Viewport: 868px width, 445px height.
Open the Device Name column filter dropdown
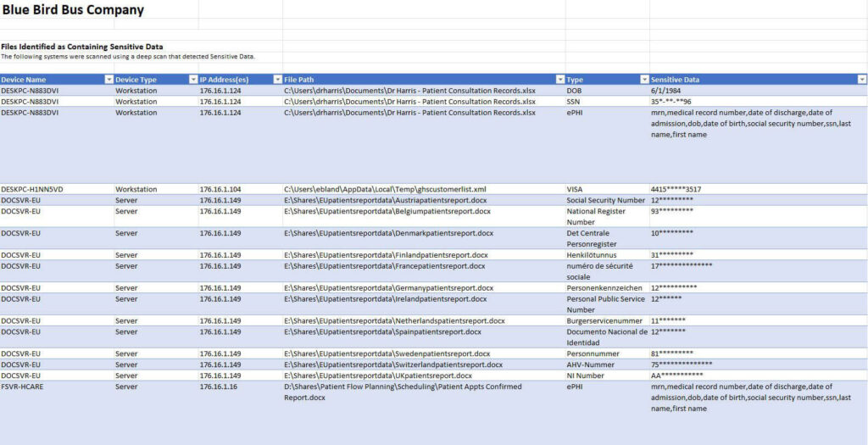108,80
